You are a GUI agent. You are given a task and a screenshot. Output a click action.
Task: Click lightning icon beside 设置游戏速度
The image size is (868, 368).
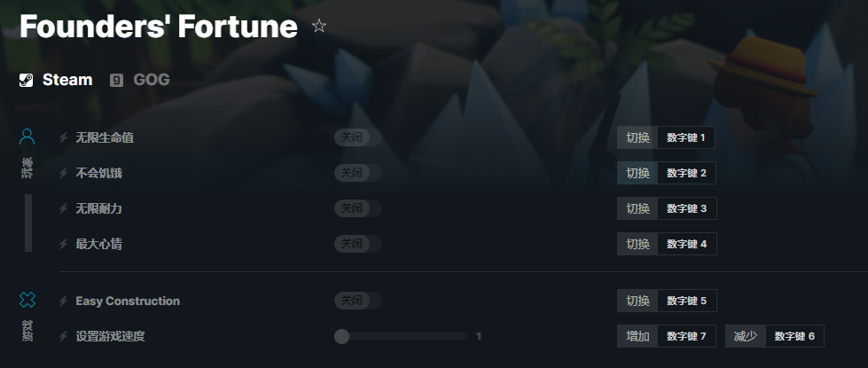click(64, 336)
